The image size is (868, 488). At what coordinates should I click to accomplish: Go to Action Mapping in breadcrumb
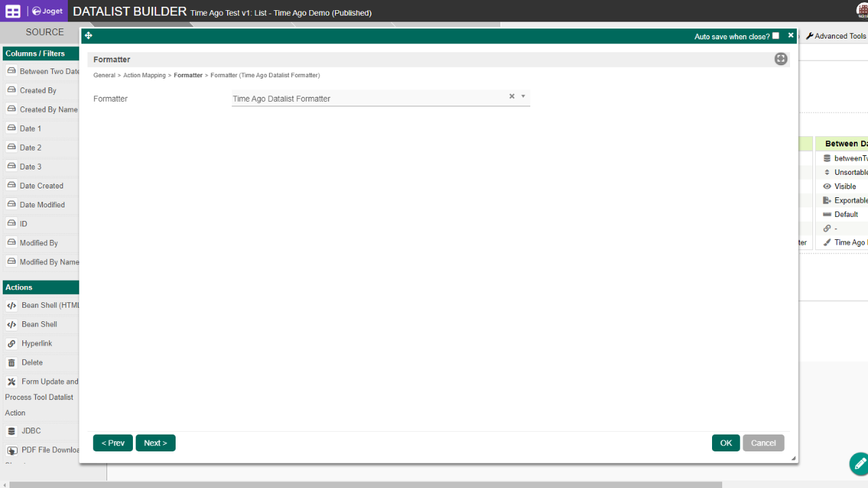[144, 75]
